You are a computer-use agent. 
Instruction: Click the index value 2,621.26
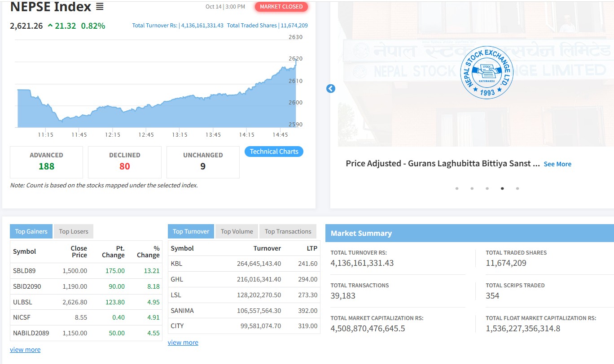[x=26, y=26]
